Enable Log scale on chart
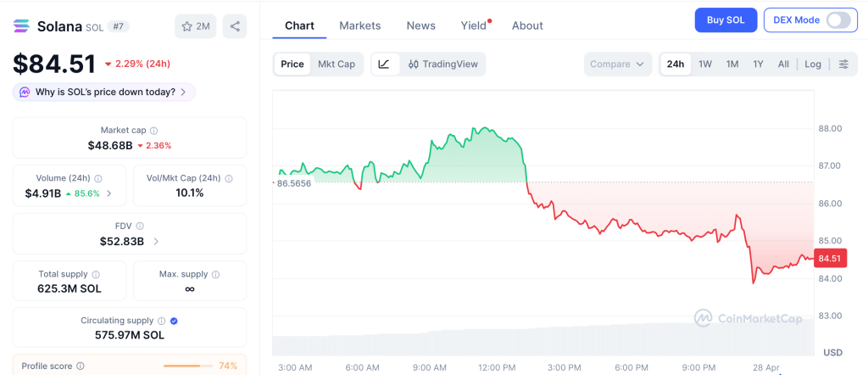Image resolution: width=868 pixels, height=375 pixels. click(x=813, y=64)
